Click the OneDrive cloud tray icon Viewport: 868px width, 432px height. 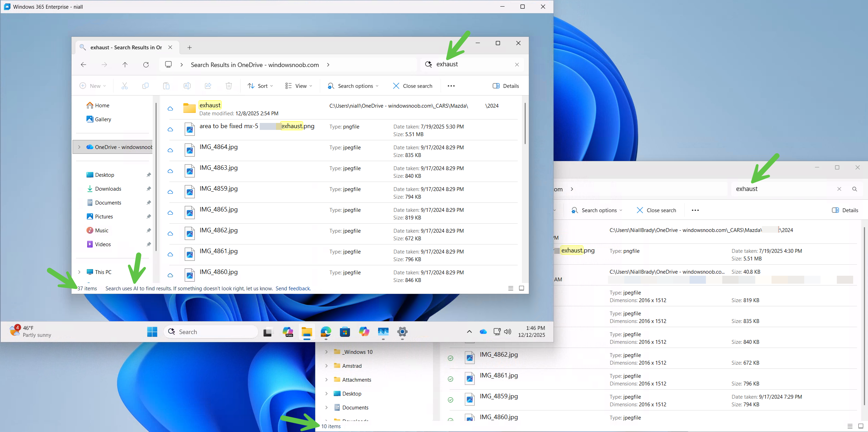click(483, 332)
